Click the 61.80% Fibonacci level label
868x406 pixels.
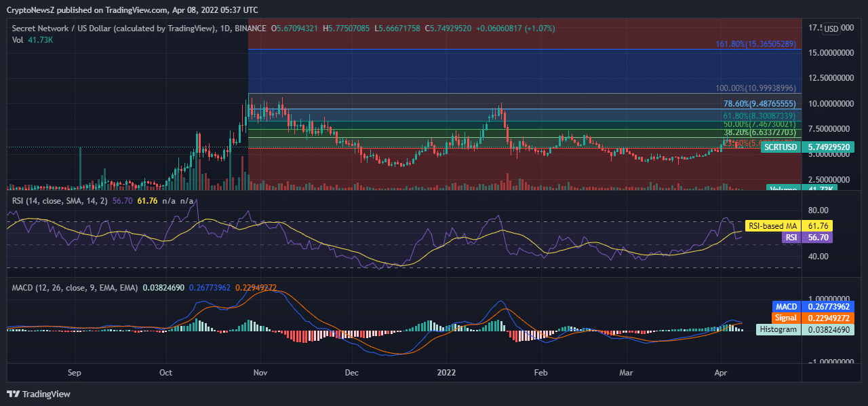pyautogui.click(x=759, y=117)
